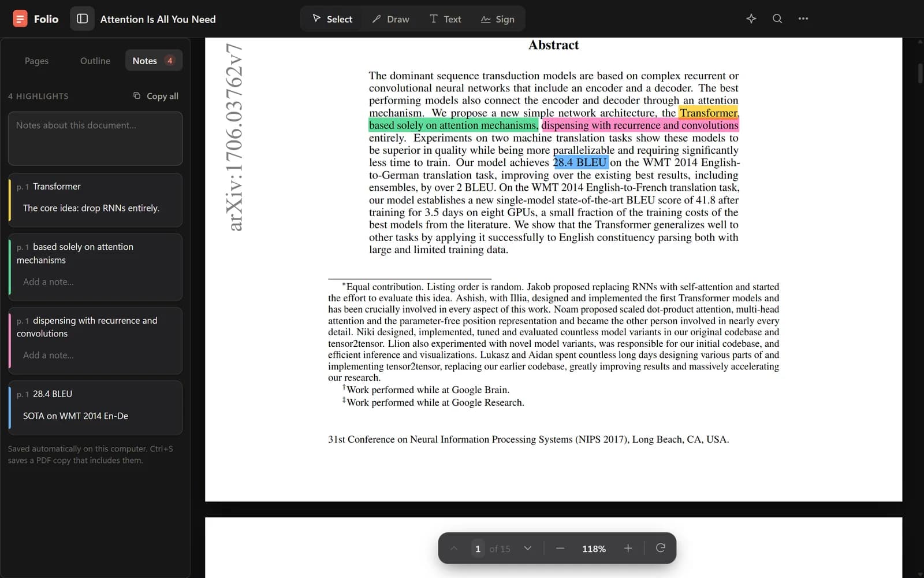The width and height of the screenshot is (924, 578).
Task: Pick the Text tool
Action: (x=445, y=19)
